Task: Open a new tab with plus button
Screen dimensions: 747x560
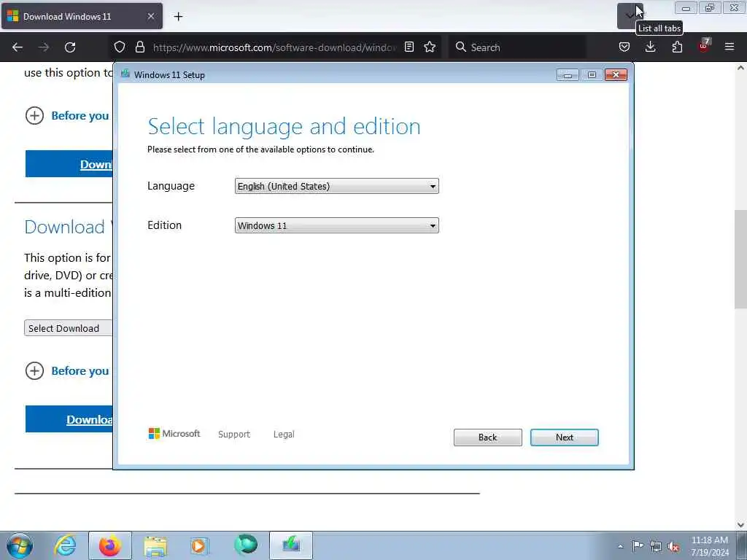Action: click(x=178, y=17)
